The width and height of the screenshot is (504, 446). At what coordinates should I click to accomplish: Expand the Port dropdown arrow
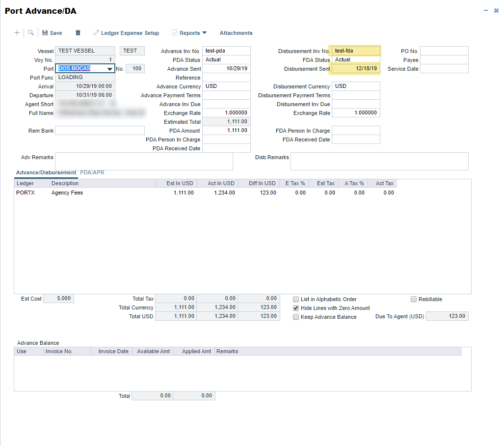point(110,69)
